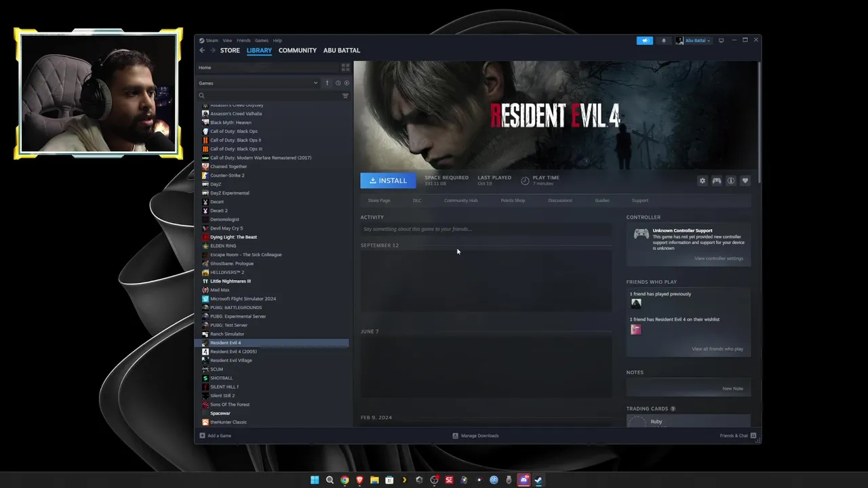This screenshot has height=488, width=868.
Task: Open the DLC link
Action: click(417, 201)
